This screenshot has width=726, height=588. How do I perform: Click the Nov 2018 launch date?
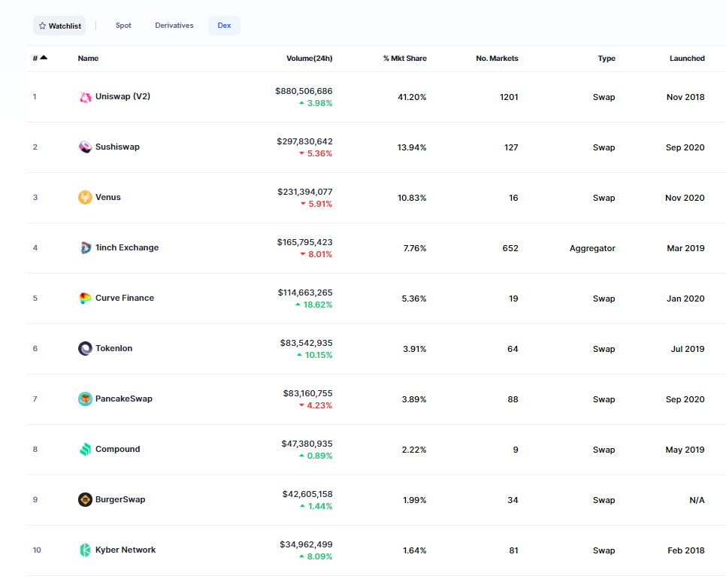685,97
